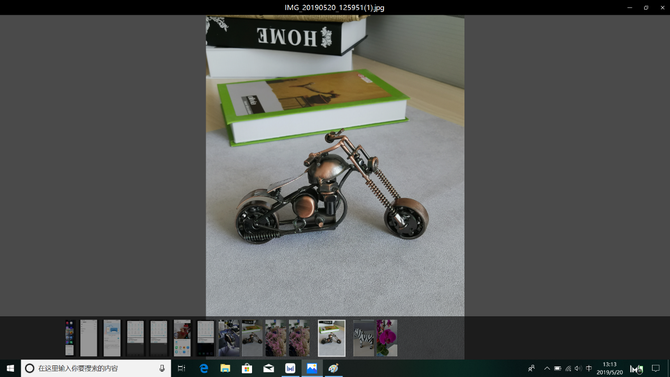
Task: Select the light blue screen thumbnail
Action: pos(112,338)
